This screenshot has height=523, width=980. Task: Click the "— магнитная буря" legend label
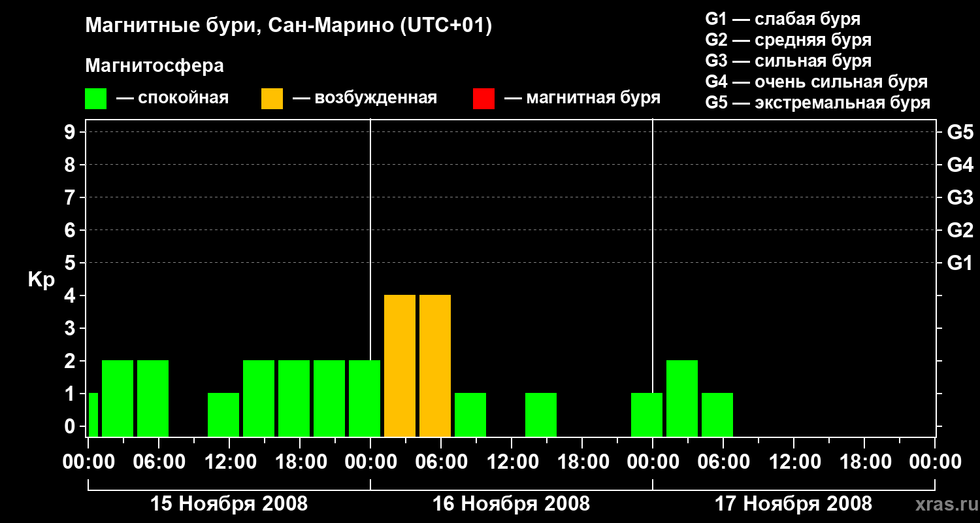[x=582, y=99]
